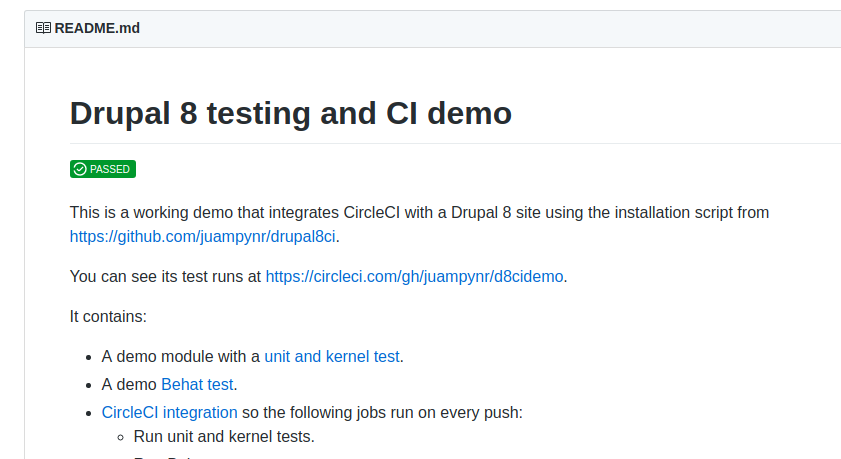Click the empty area of README header bar
The image size is (841, 459).
pyautogui.click(x=483, y=28)
